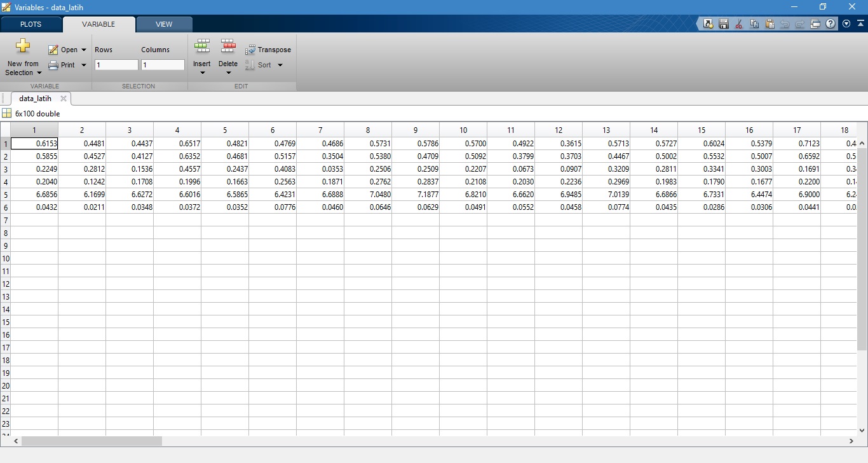Transpose the variable data
The image size is (868, 463).
[268, 50]
